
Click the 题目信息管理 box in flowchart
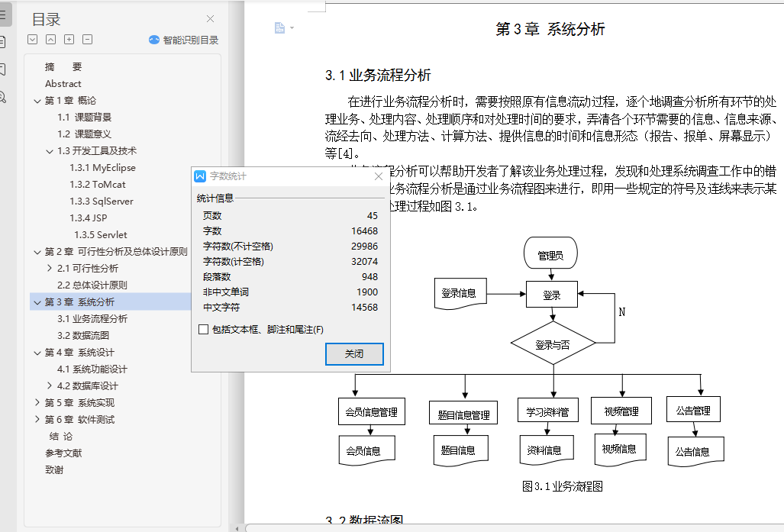(x=463, y=413)
